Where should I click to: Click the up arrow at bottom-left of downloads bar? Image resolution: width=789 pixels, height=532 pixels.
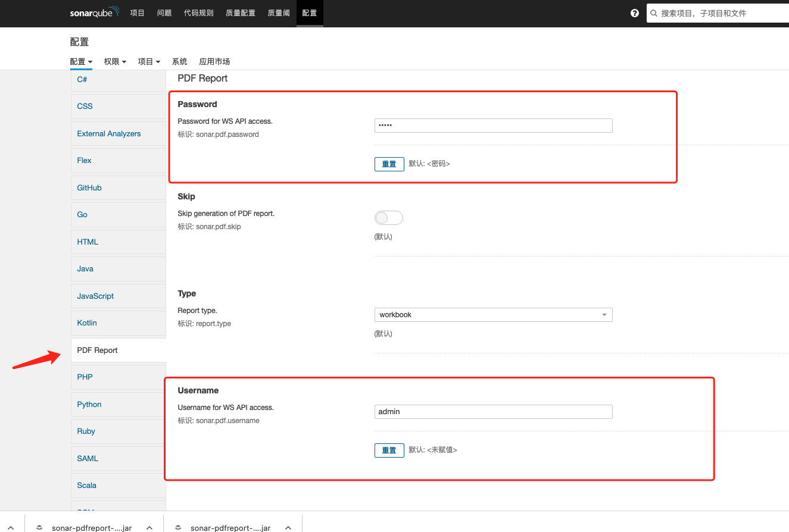(10, 527)
